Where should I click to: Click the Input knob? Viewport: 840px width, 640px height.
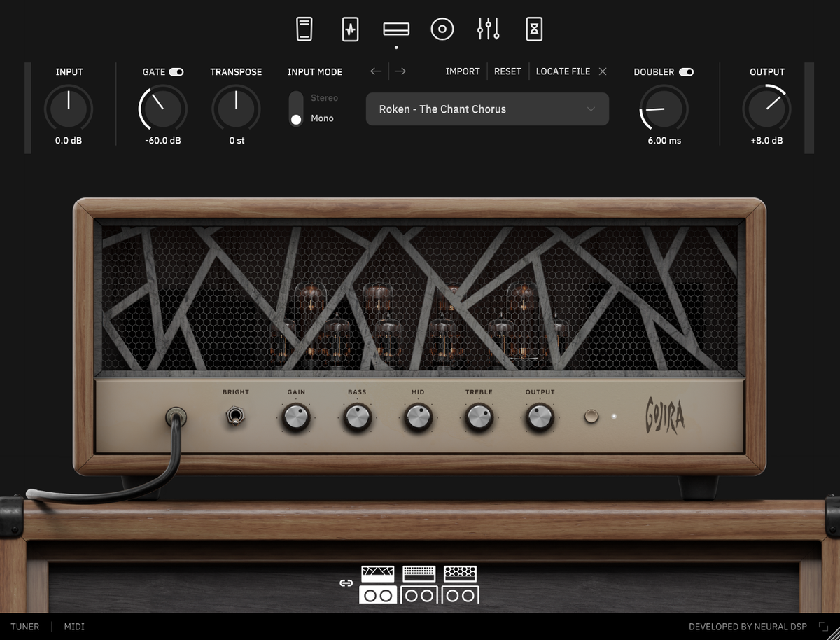[x=69, y=109]
